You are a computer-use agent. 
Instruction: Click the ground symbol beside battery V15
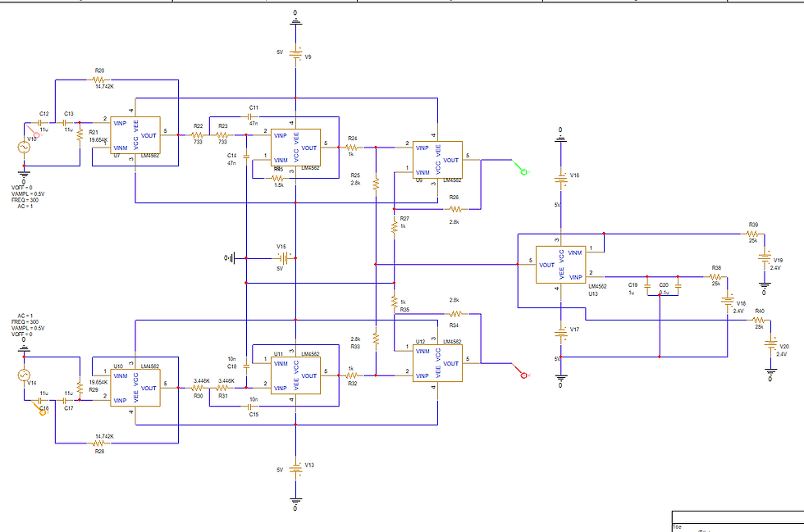point(231,258)
